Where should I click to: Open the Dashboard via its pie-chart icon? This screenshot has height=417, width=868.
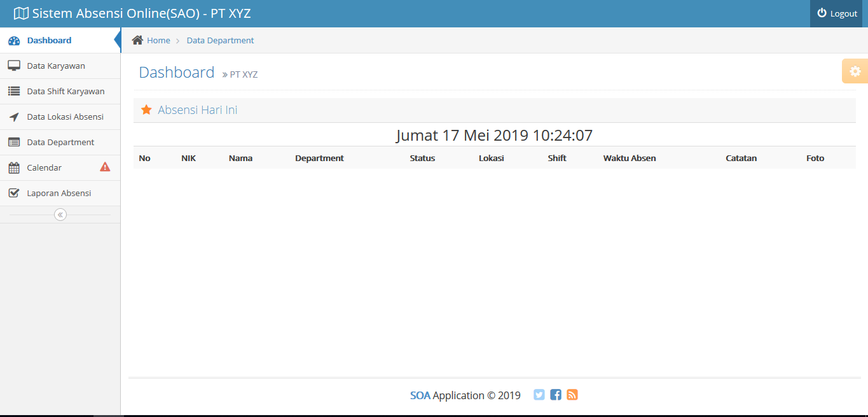pos(13,40)
